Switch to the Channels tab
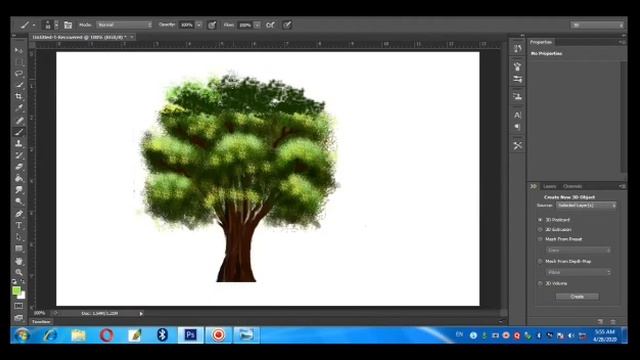This screenshot has height=360, width=640. (x=572, y=186)
